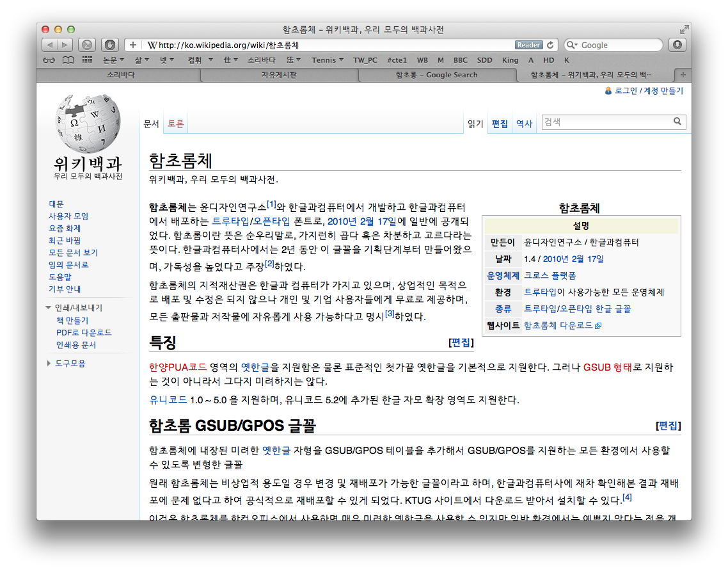Go back with the Safari back arrow
The image size is (728, 571).
coord(50,45)
